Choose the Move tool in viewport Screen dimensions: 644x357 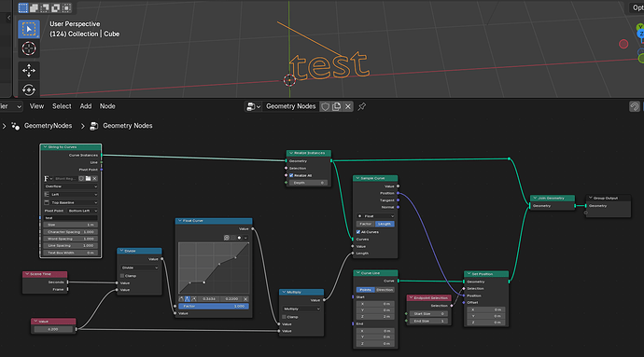coord(29,71)
